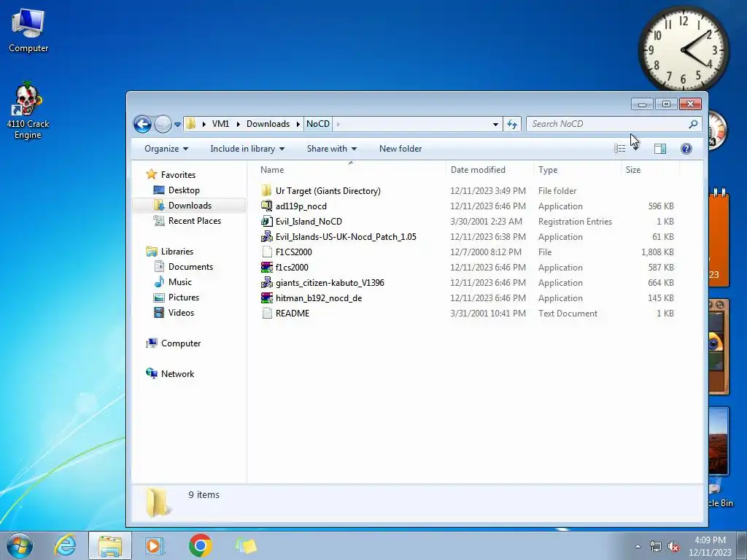This screenshot has height=560, width=747.
Task: Click the 3/31/2001 10:41 PM date cell
Action: coord(488,314)
